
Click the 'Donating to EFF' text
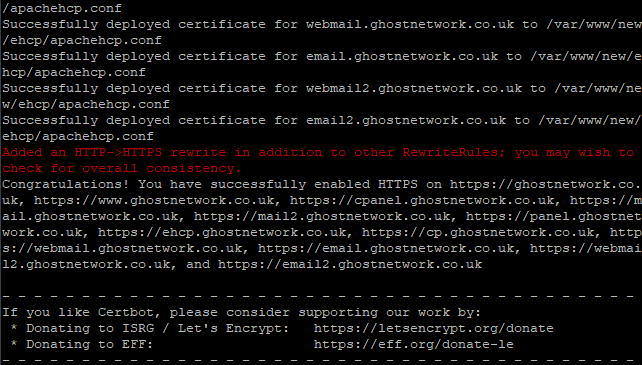tap(90, 345)
